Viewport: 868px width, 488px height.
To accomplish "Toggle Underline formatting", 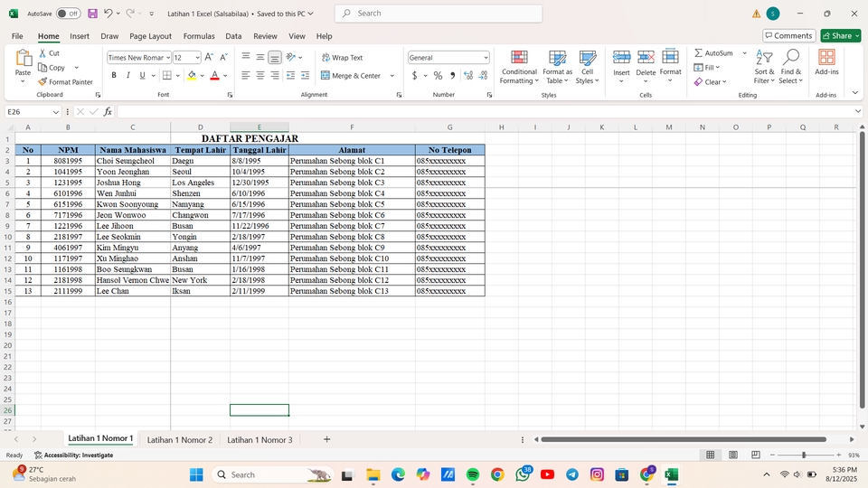I will [x=142, y=75].
